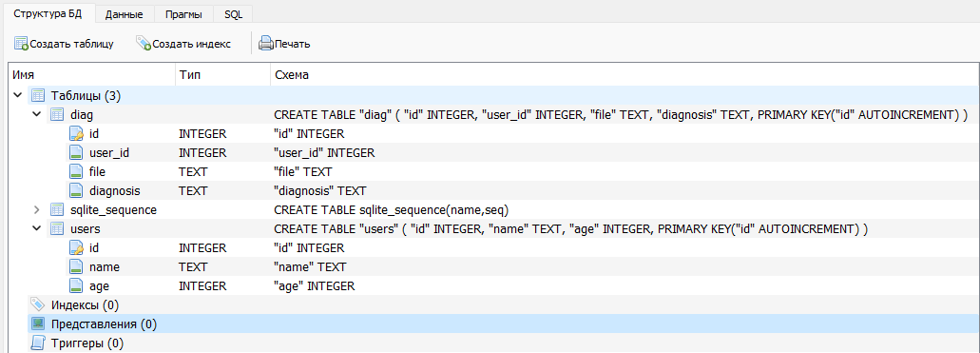Expand the sqlite_sequence table node
This screenshot has height=353, width=980.
[36, 209]
